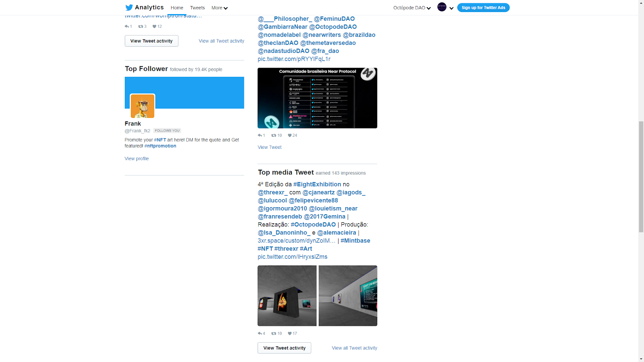Open View all Tweet activity above Top Follower
Image resolution: width=644 pixels, height=362 pixels.
coord(221,41)
